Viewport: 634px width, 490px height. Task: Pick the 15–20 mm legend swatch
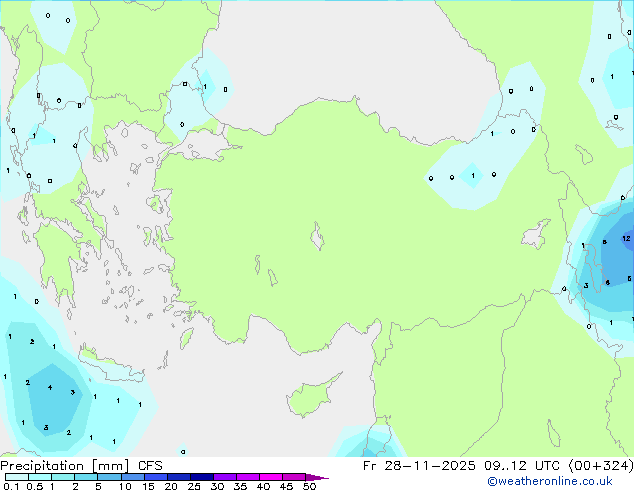click(x=156, y=477)
